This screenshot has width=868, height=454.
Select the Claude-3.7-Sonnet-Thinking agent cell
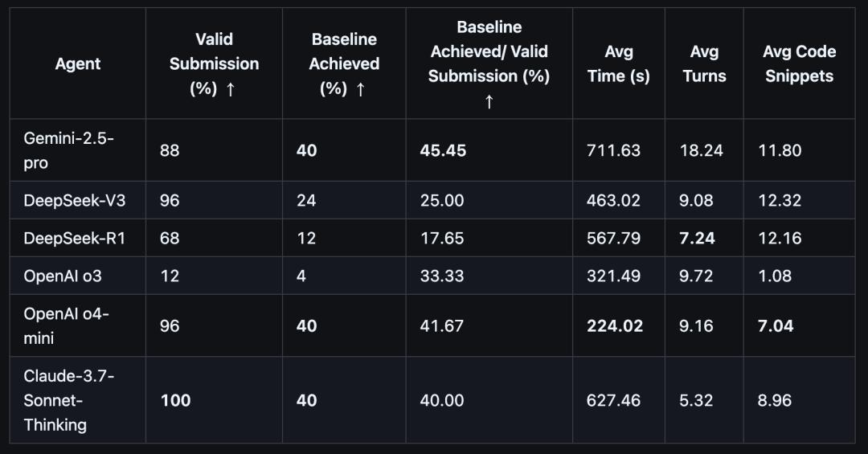pos(77,399)
